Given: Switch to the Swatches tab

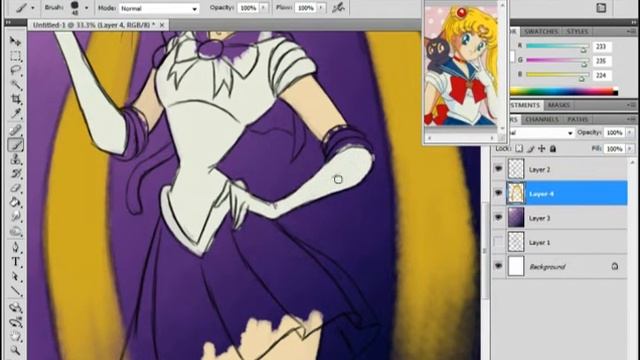Looking at the screenshot, I should point(540,31).
